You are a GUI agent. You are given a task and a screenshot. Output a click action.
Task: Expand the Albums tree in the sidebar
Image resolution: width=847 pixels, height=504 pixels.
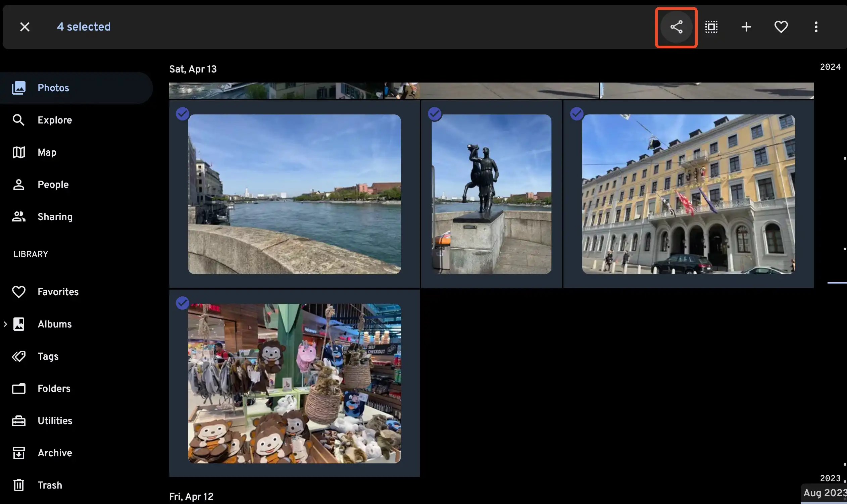coord(5,324)
